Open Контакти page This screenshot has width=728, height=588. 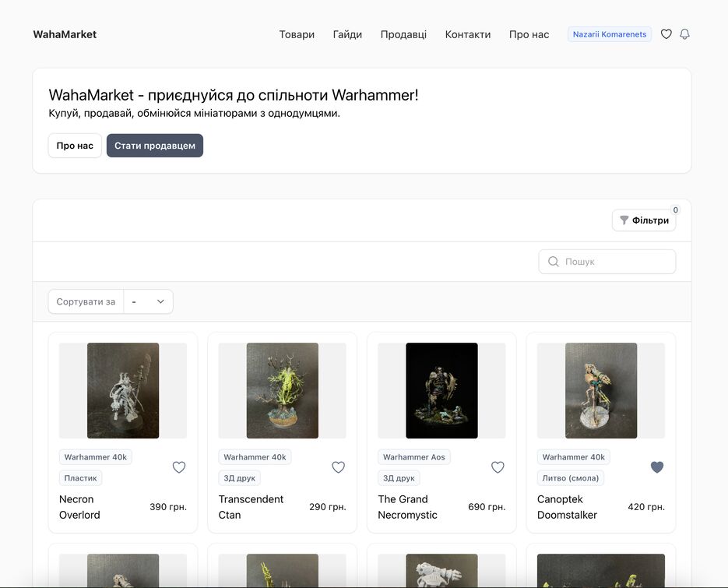(467, 34)
